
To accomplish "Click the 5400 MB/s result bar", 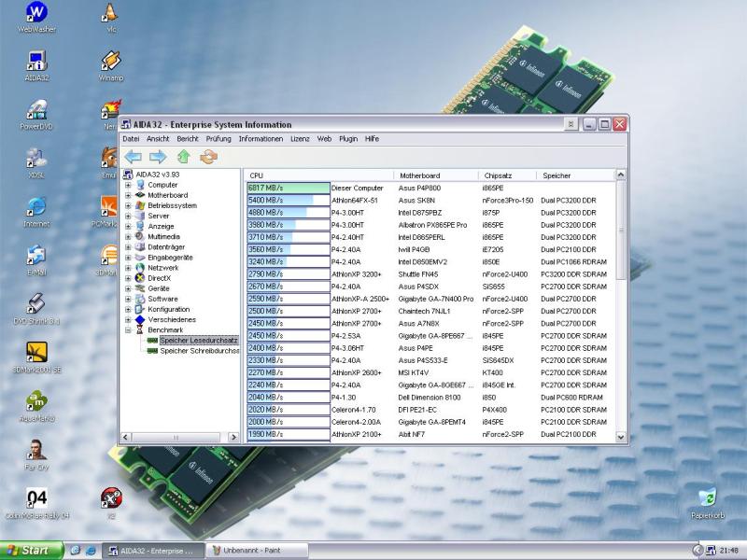I will tap(289, 201).
